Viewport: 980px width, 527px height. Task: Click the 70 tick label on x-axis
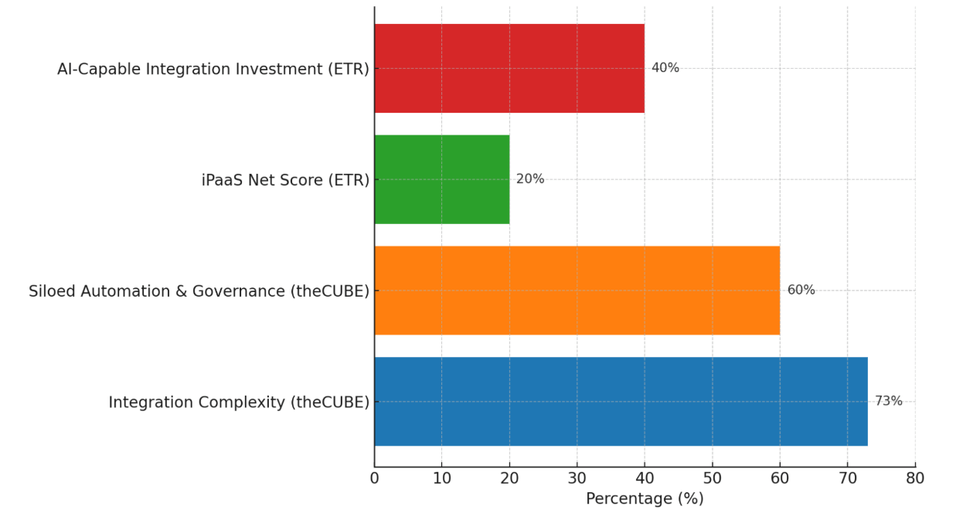coord(847,478)
